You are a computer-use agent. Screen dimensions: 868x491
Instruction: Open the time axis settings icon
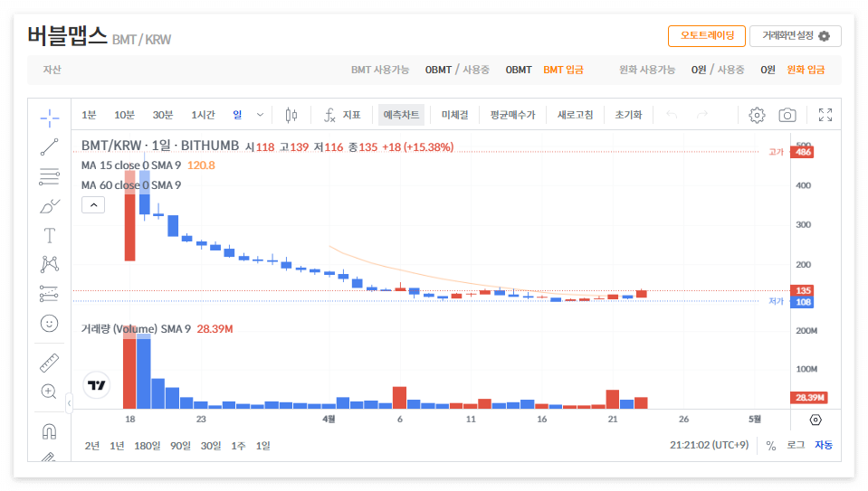coord(816,420)
